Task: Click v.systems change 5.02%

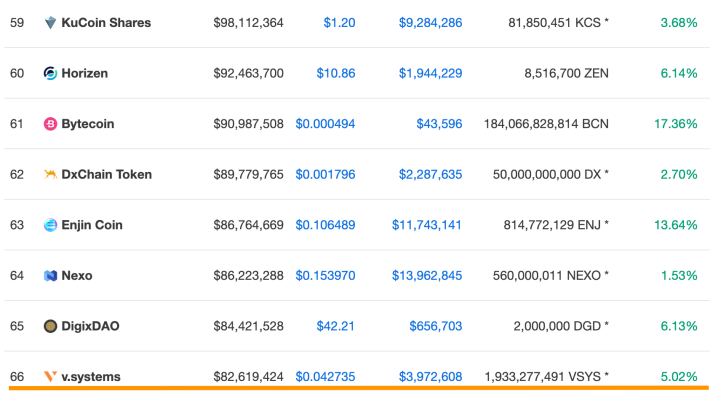Action: point(679,377)
